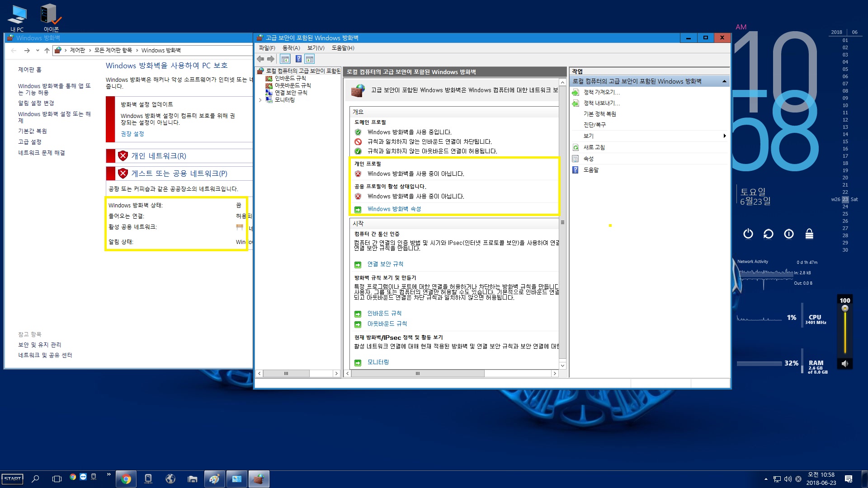
Task: Click the up-level arrow in Control Panel address bar
Action: 47,50
